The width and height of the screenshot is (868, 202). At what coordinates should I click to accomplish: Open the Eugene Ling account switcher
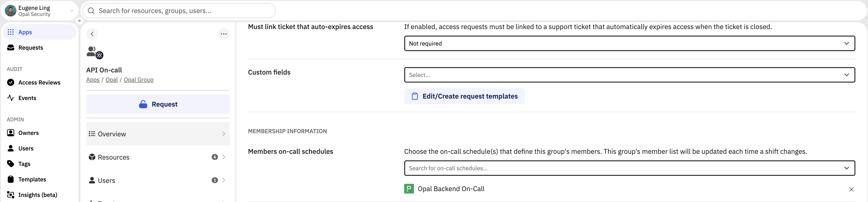[39, 11]
